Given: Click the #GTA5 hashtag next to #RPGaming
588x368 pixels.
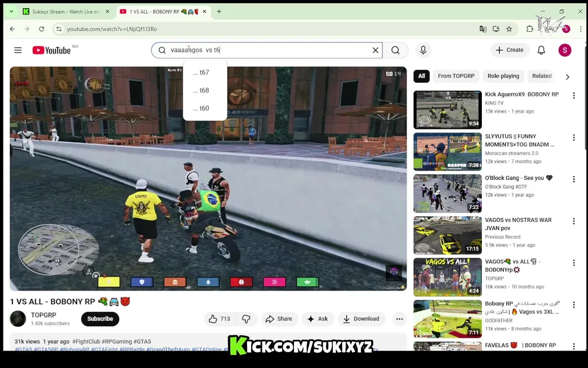Looking at the screenshot, I should [x=142, y=341].
